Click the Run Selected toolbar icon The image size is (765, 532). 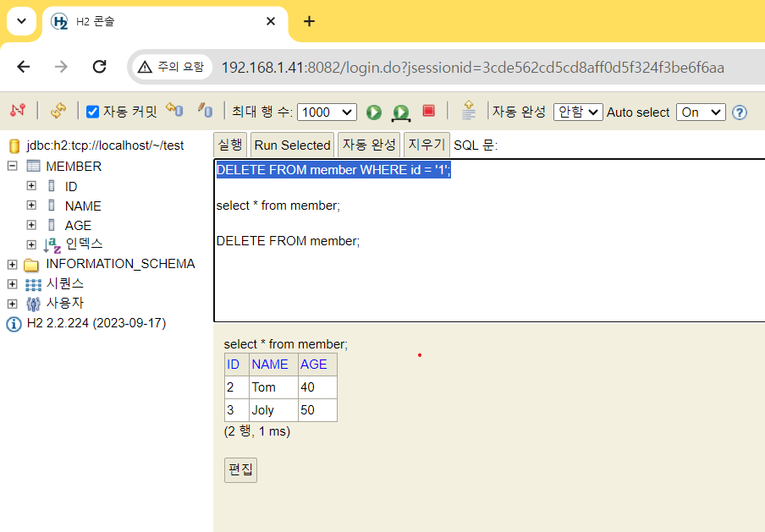pyautogui.click(x=401, y=112)
